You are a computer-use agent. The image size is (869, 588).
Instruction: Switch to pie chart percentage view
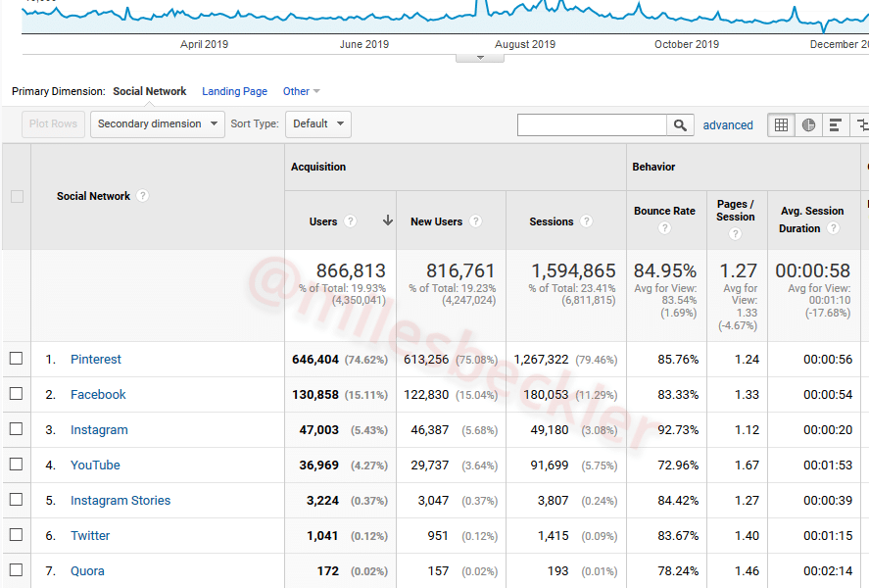[808, 125]
